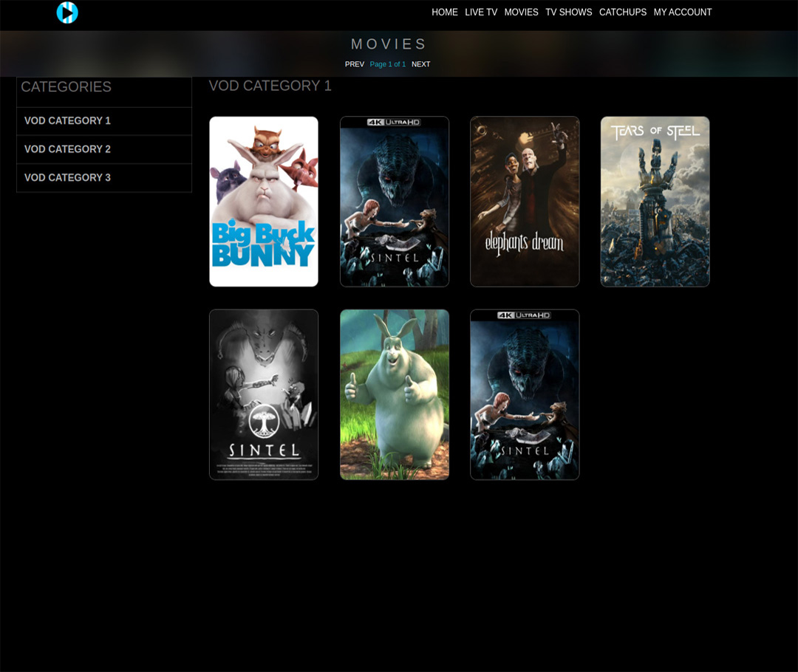Select the 4K Sintel poster in second row
The height and width of the screenshot is (672, 798).
click(525, 394)
